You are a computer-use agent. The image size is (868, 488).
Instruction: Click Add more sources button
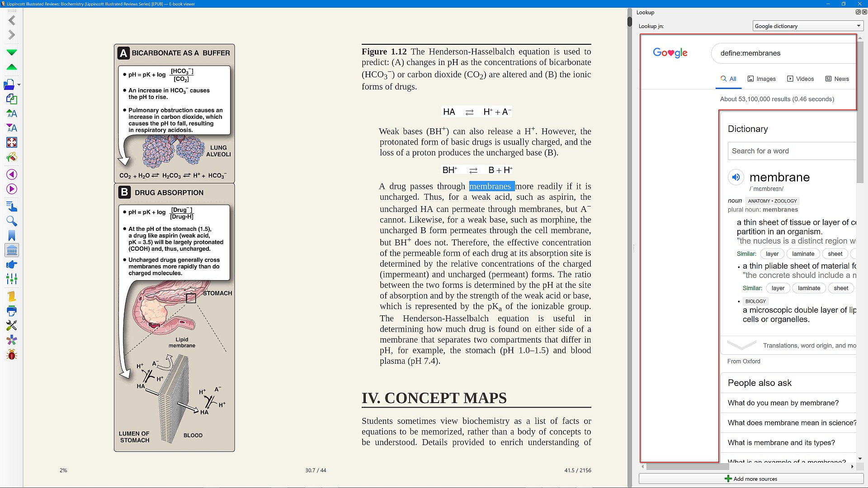click(751, 479)
